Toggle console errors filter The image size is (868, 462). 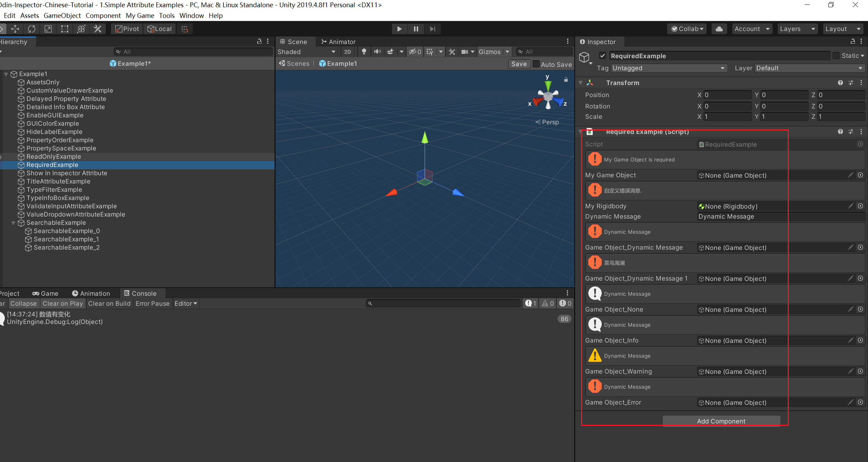click(565, 303)
